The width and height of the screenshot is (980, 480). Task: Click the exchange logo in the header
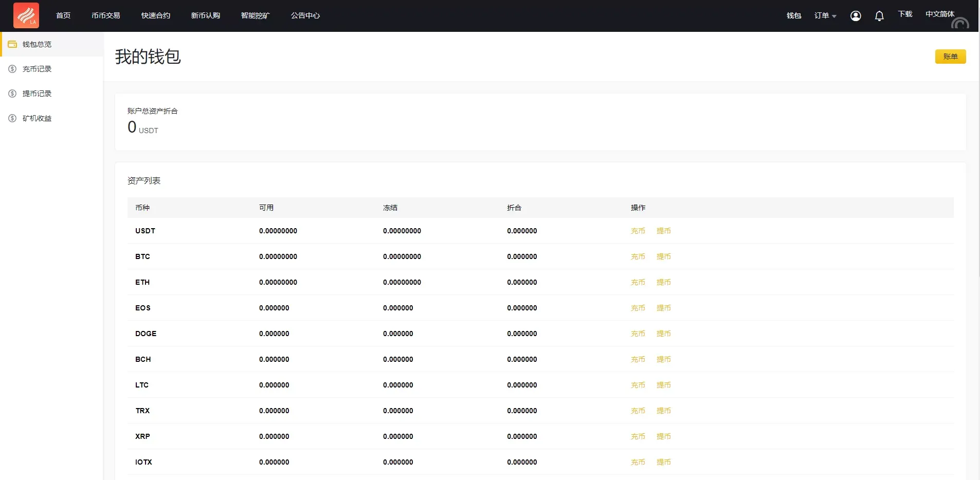pos(26,15)
